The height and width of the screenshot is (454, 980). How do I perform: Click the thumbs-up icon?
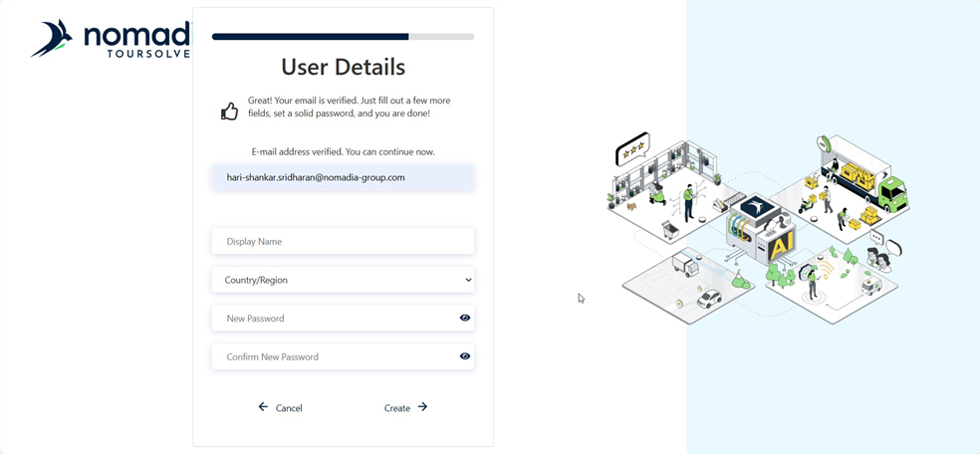tap(229, 112)
